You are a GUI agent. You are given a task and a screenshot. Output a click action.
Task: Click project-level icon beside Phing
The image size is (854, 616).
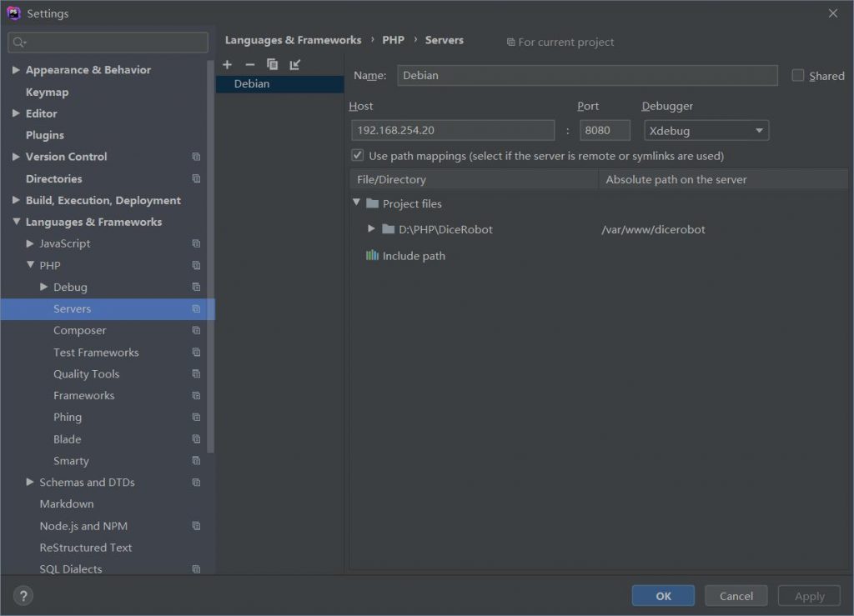pos(197,418)
